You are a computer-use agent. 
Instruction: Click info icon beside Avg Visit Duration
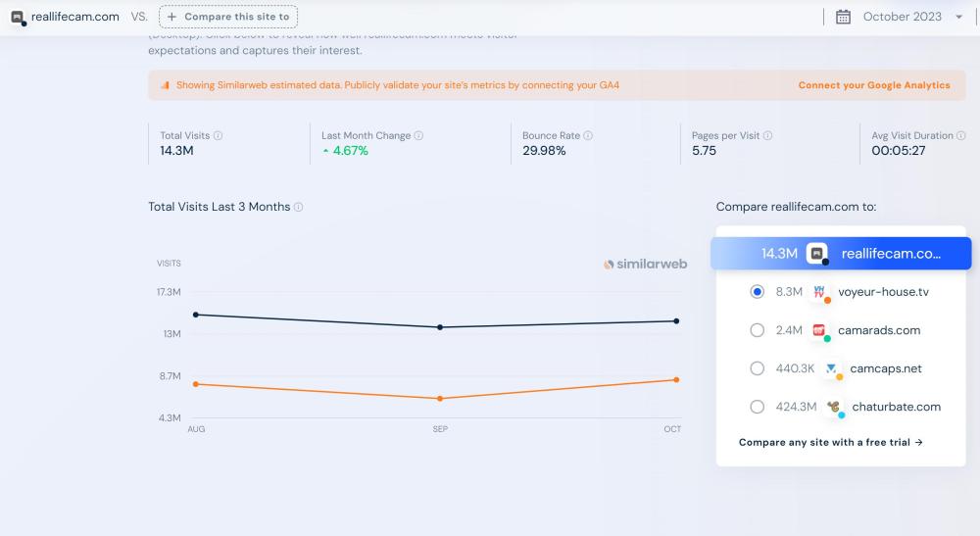coord(960,136)
